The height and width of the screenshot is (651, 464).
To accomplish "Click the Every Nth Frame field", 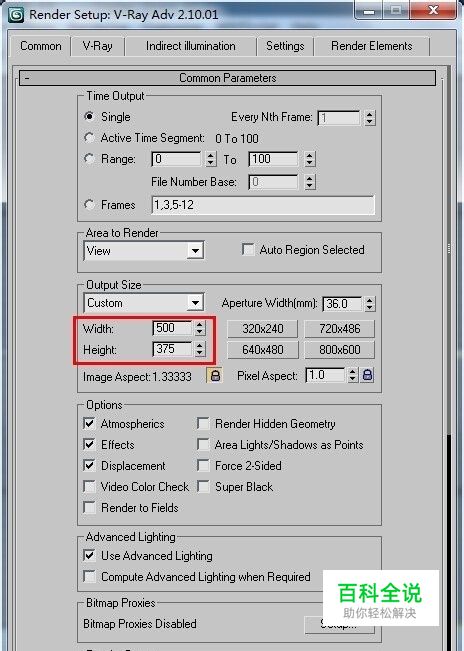I will pos(339,118).
